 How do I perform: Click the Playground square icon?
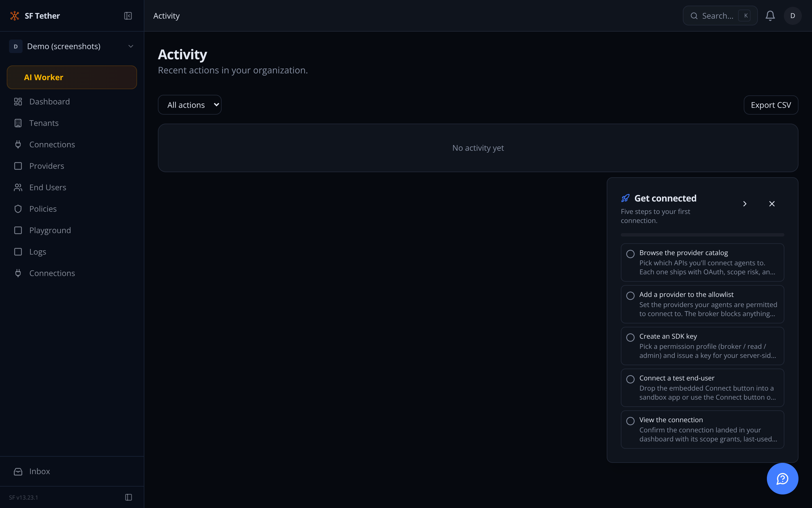(18, 231)
